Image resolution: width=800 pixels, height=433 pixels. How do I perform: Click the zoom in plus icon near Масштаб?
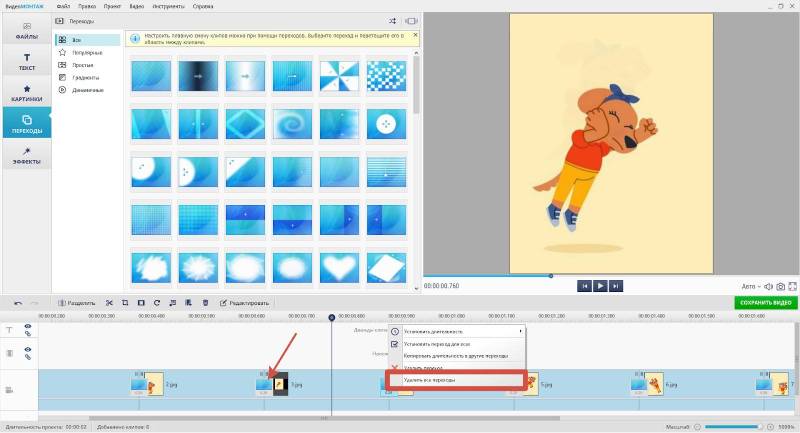(x=770, y=427)
